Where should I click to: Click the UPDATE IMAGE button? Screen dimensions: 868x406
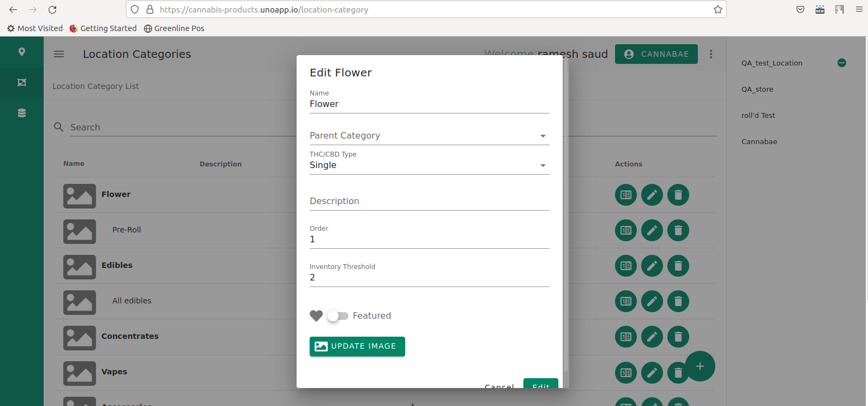357,347
